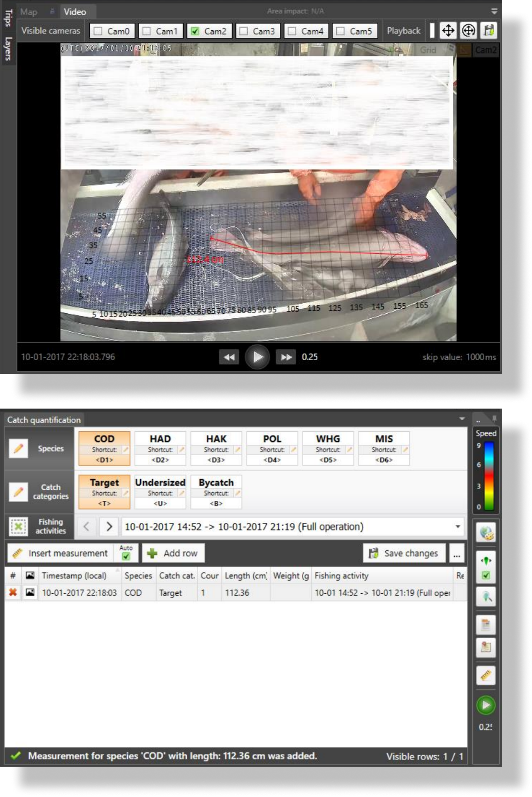
Task: Enable the Cam0 camera checkbox
Action: click(98, 31)
